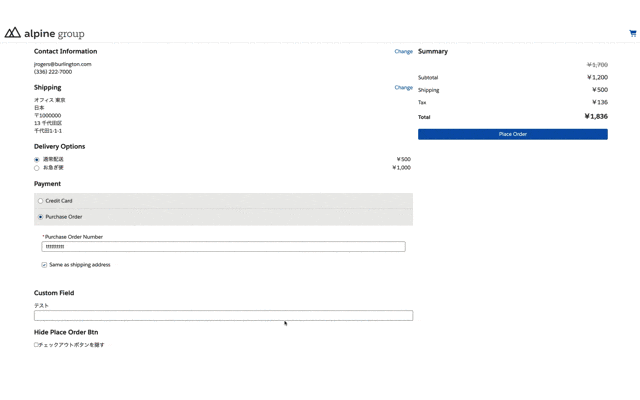Click the Total amount ¥1,836
The width and height of the screenshot is (640, 400).
596,116
